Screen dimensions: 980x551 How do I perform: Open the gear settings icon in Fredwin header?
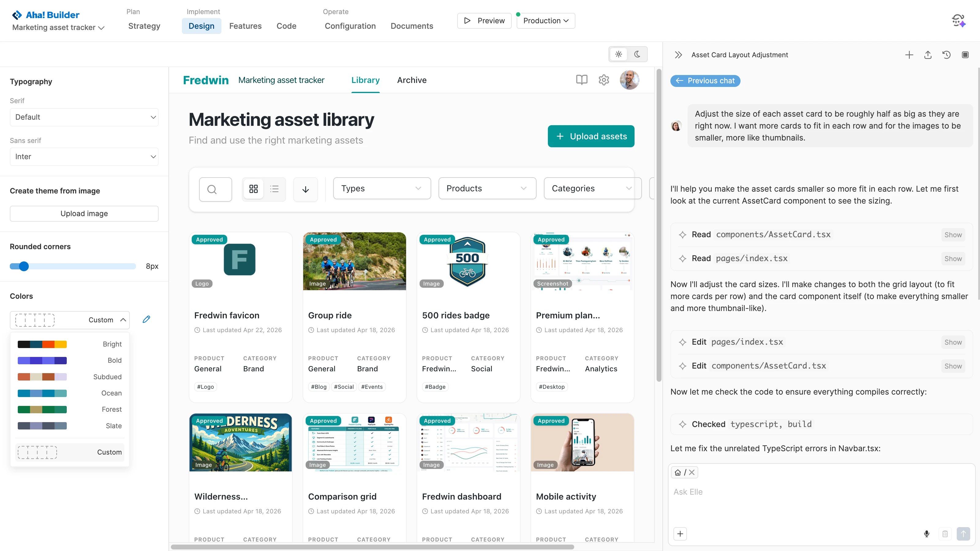coord(604,80)
